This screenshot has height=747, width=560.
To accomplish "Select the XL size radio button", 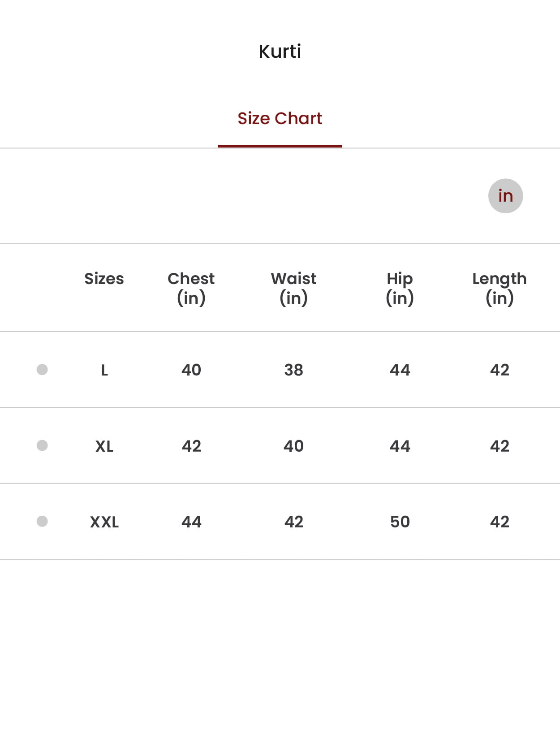I will point(42,445).
